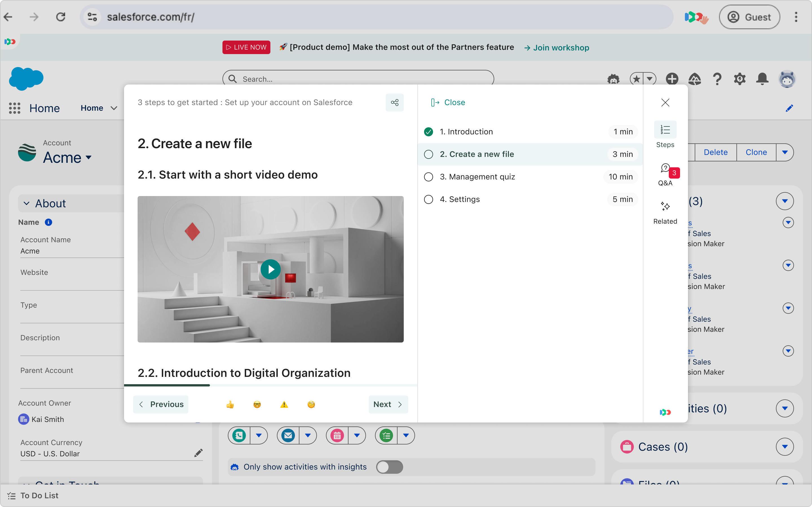Viewport: 812px width, 507px height.
Task: Open the Related sparkle icon panel
Action: click(665, 212)
